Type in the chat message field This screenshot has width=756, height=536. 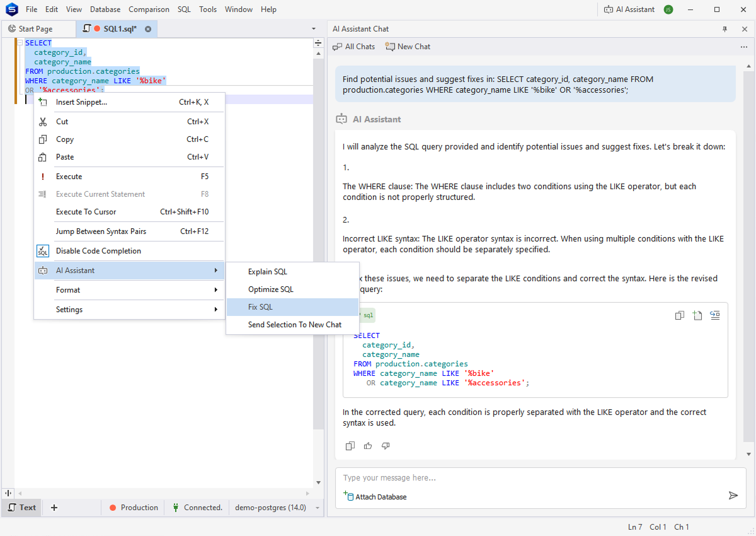tap(529, 478)
